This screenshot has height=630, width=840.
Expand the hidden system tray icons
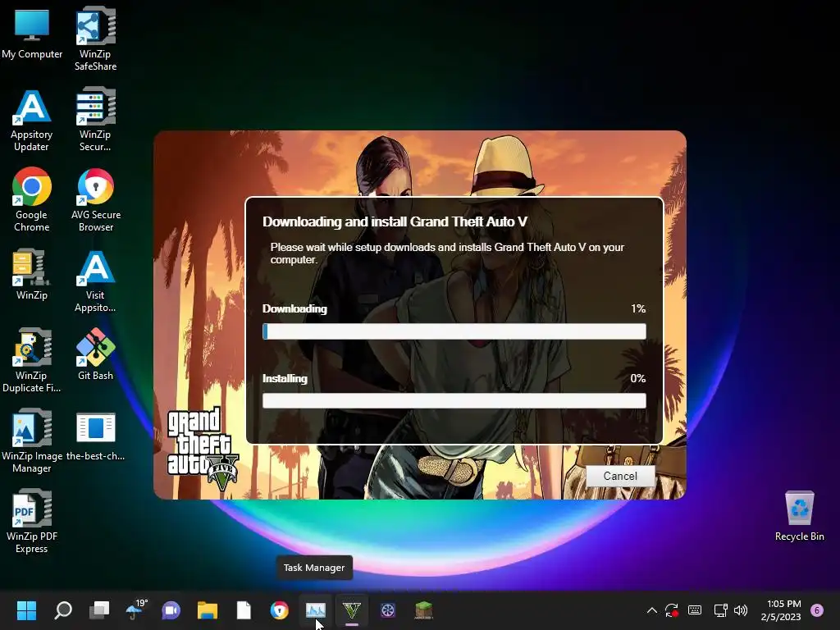[x=652, y=610]
